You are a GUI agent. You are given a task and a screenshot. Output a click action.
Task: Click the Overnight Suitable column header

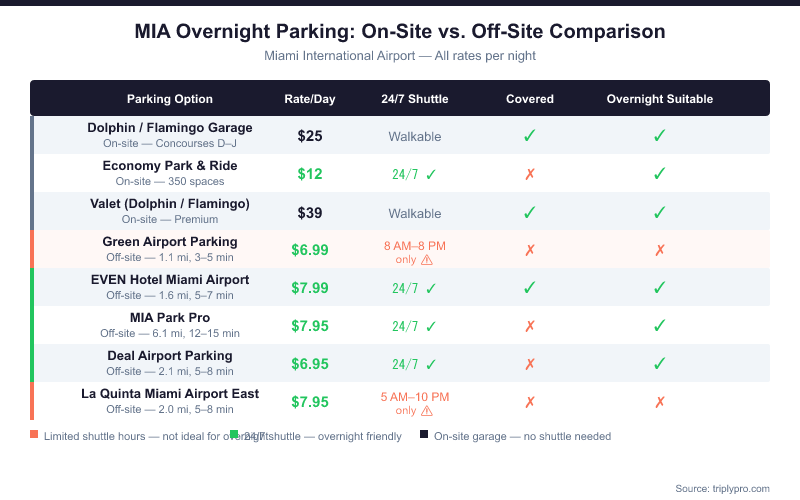[660, 99]
